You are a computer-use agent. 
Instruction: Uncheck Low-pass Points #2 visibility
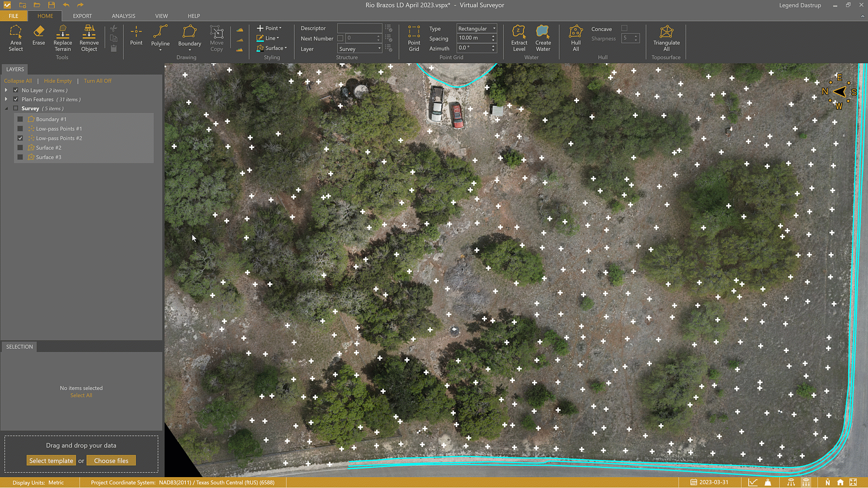point(20,138)
